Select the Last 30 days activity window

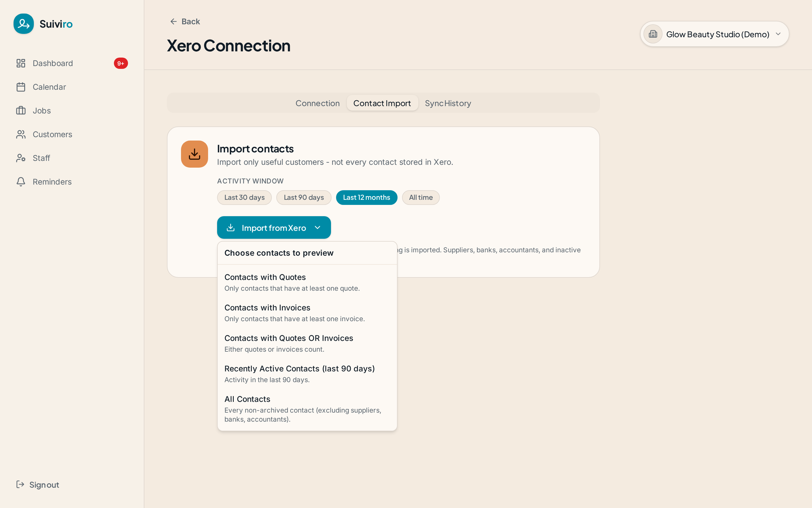click(244, 198)
